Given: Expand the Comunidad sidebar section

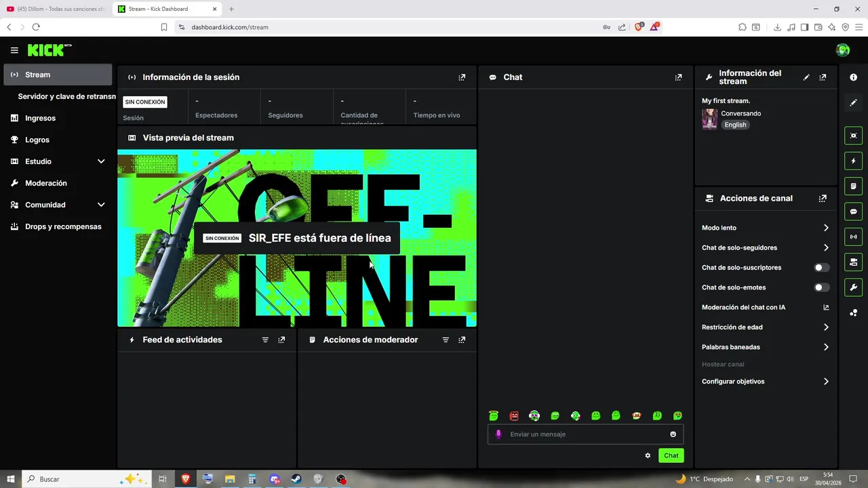Looking at the screenshot, I should click(101, 205).
